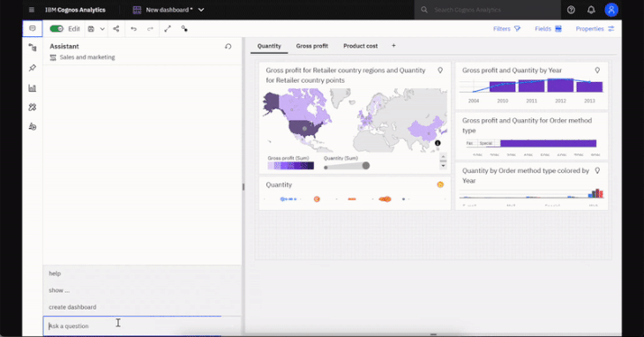
Task: Click the Gross profit (Sum) color legend
Action: 291,166
